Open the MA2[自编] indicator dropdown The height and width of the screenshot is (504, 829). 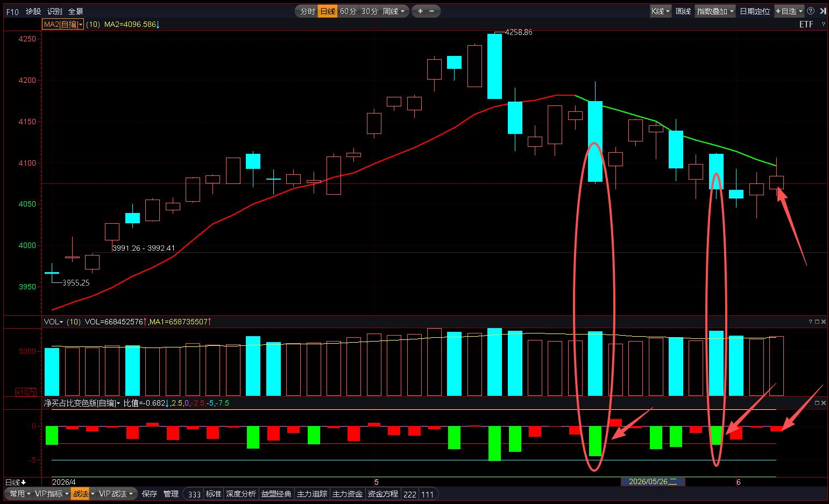click(63, 24)
